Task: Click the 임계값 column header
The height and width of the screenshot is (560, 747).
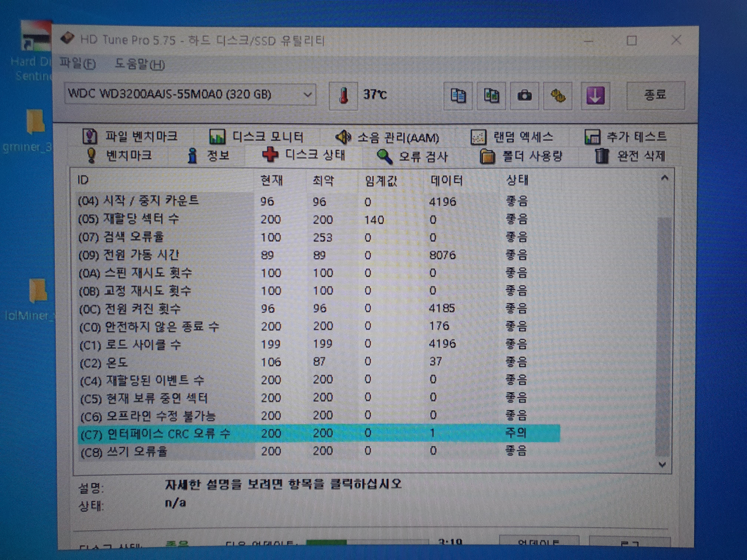Action: 381,181
